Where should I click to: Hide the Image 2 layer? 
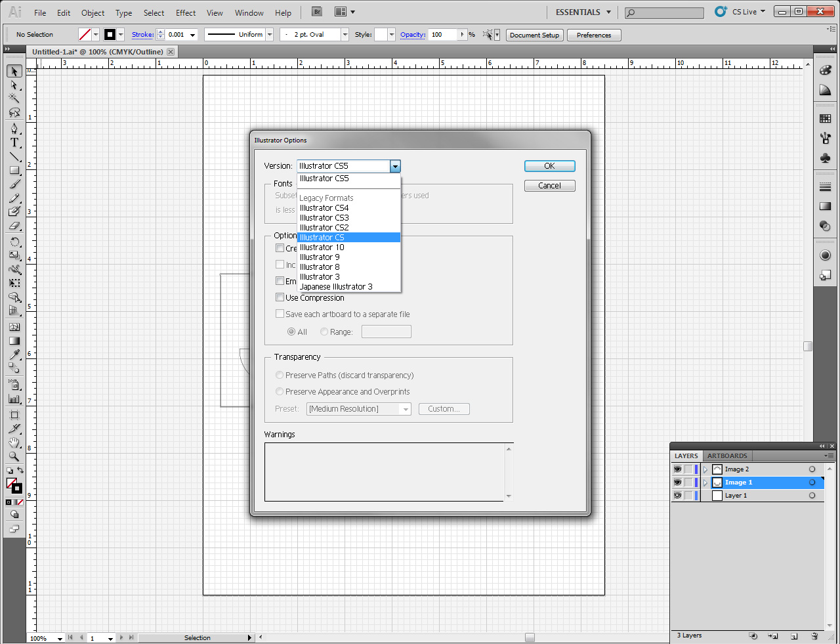pyautogui.click(x=677, y=469)
